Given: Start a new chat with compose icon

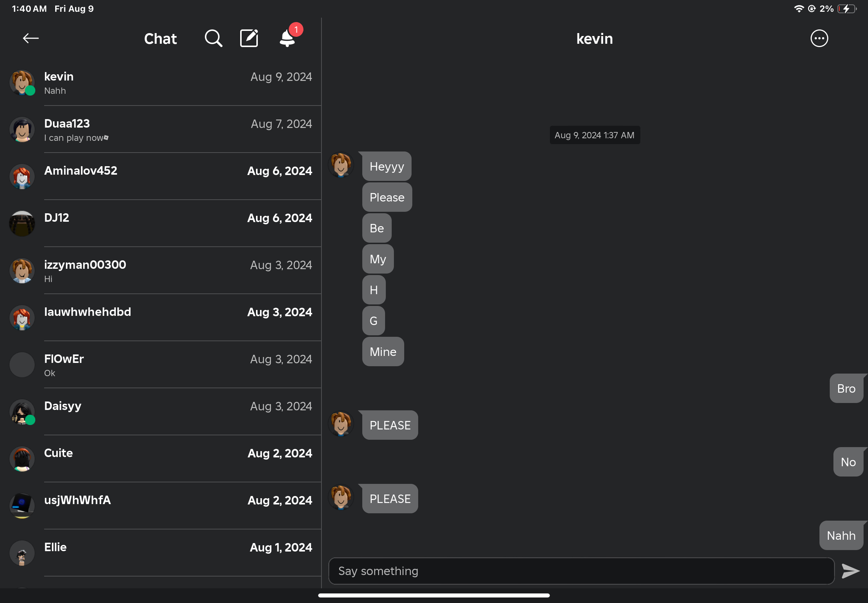Looking at the screenshot, I should [x=249, y=38].
